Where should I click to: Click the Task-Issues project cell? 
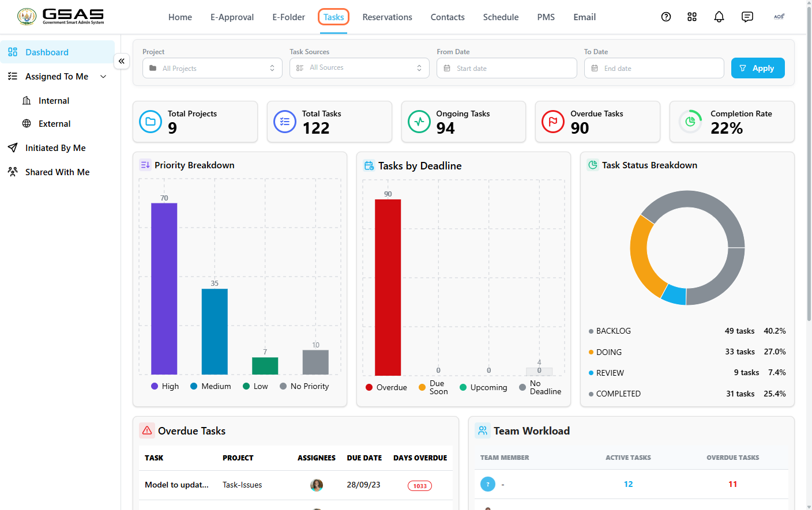coord(242,485)
